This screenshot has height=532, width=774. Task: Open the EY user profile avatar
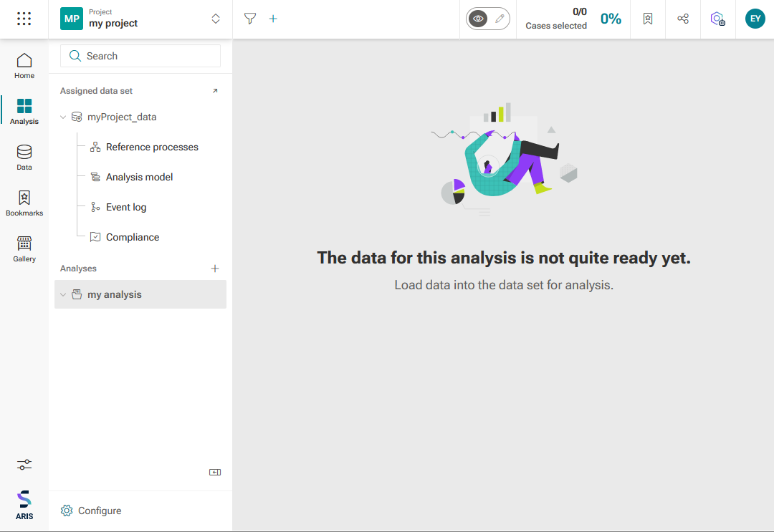(755, 19)
